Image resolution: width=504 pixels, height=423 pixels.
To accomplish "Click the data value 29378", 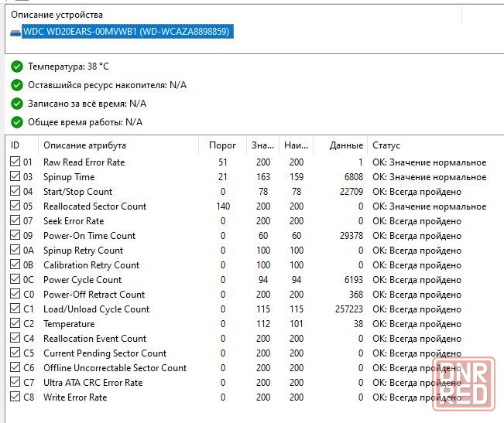I will pyautogui.click(x=351, y=236).
